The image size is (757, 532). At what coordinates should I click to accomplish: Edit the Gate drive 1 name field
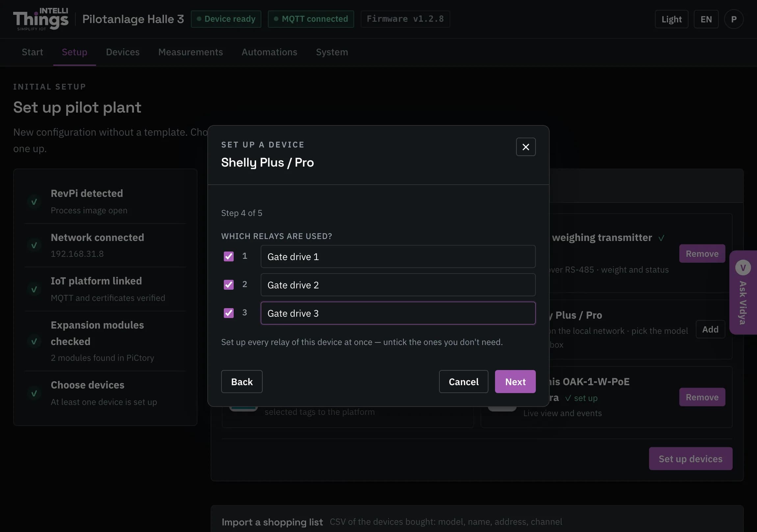(398, 256)
